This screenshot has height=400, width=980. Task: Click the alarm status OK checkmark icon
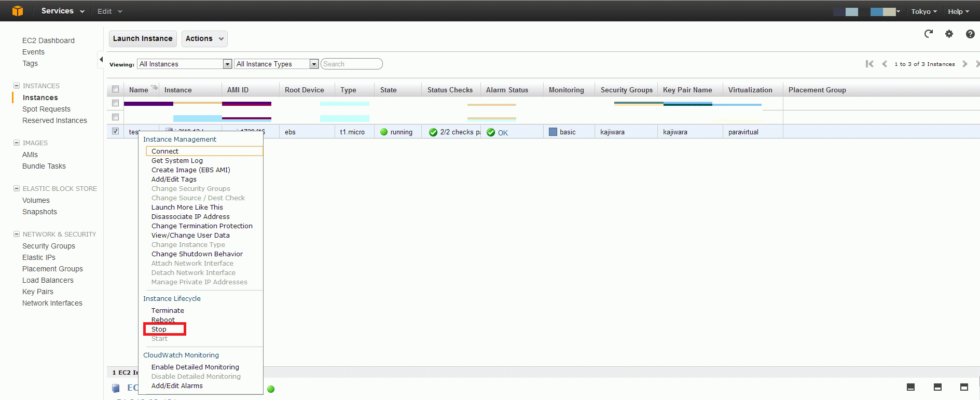coord(491,132)
